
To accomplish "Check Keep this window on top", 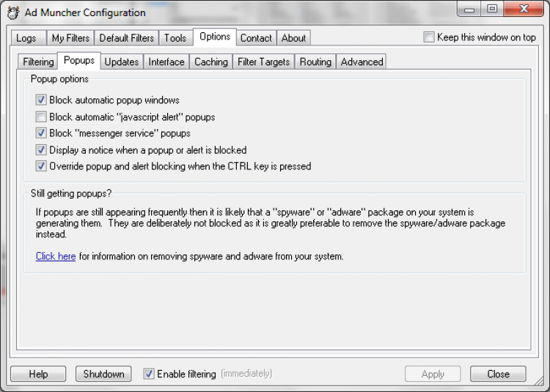I will pos(429,37).
